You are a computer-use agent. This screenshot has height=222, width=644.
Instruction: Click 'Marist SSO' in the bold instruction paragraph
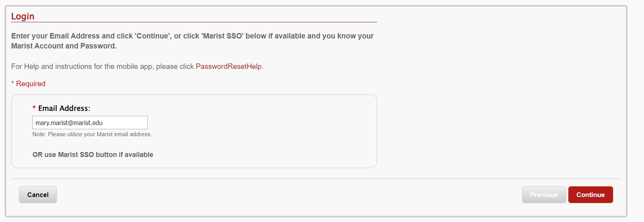(x=223, y=36)
